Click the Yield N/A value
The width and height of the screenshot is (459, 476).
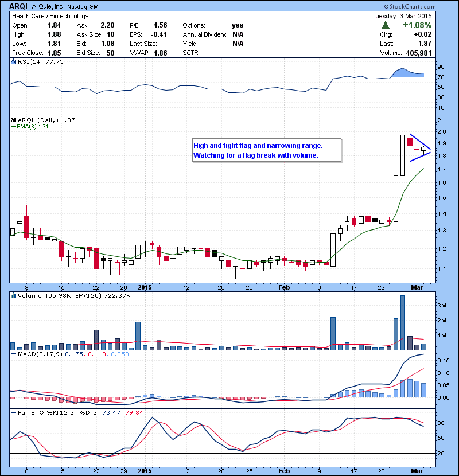click(x=238, y=44)
